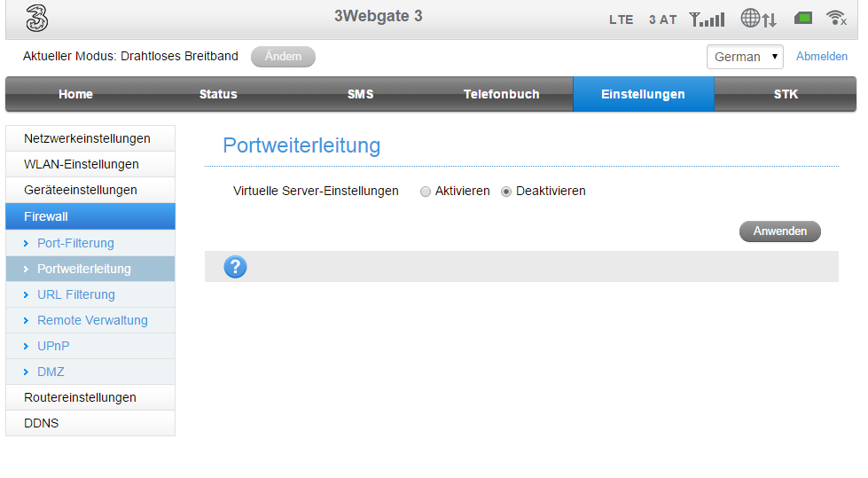Image resolution: width=868 pixels, height=478 pixels.
Task: Go to the DMZ firewall page
Action: 51,372
